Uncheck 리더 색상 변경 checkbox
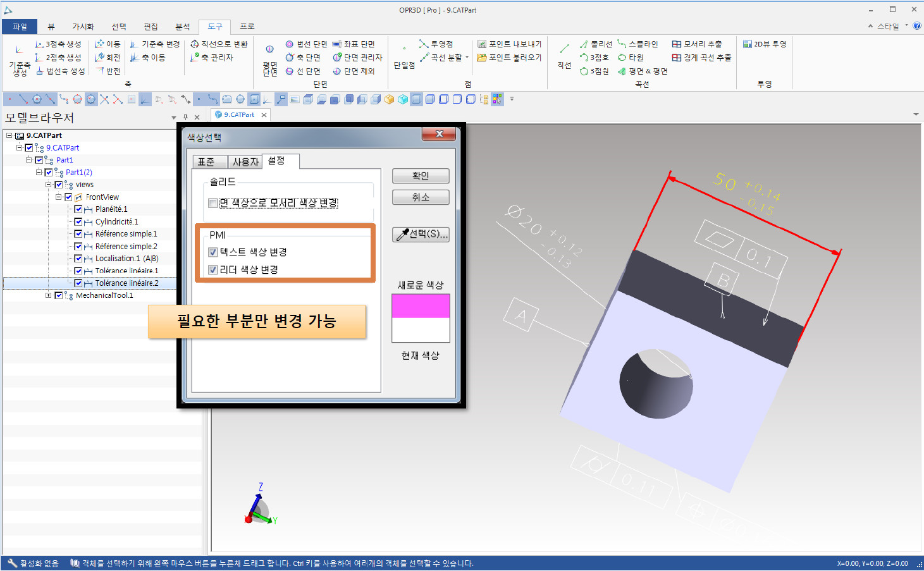 coord(213,270)
